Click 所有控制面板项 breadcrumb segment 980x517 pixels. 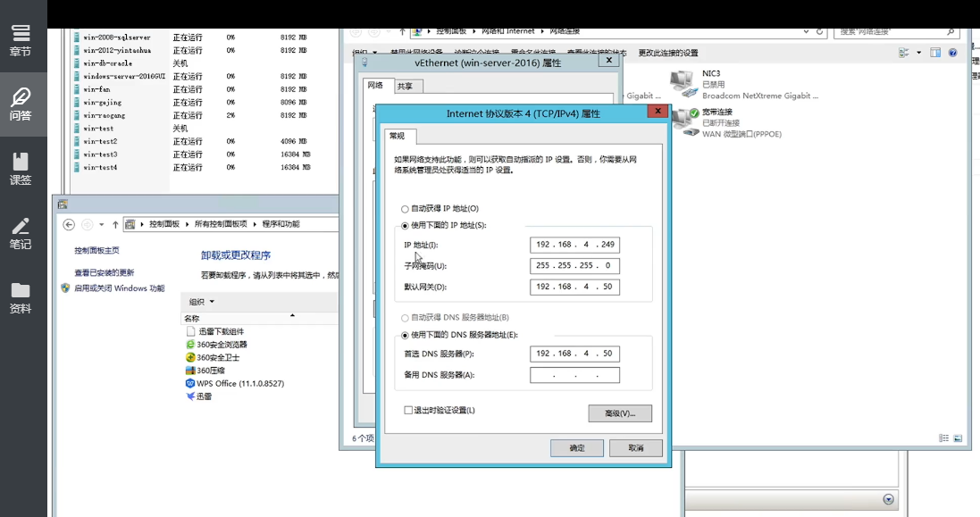click(x=221, y=224)
